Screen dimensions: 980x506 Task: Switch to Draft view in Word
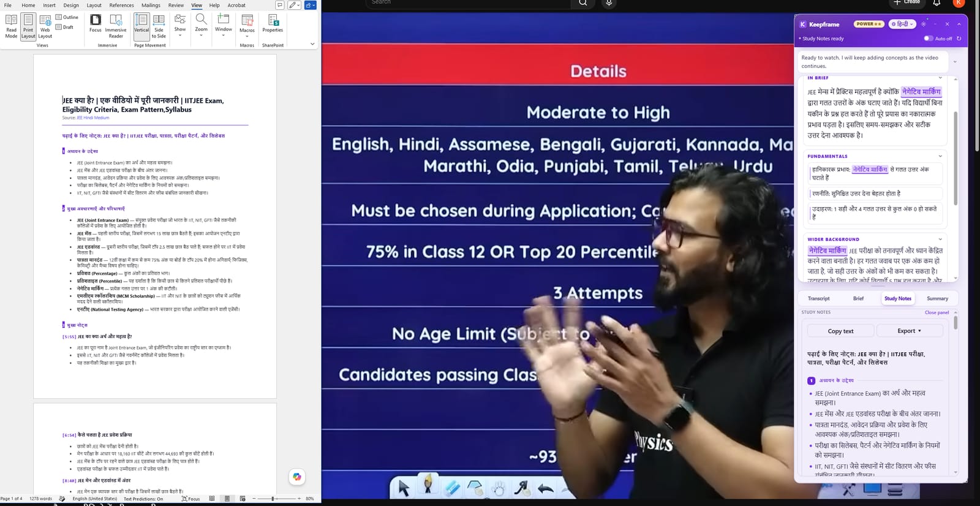65,27
